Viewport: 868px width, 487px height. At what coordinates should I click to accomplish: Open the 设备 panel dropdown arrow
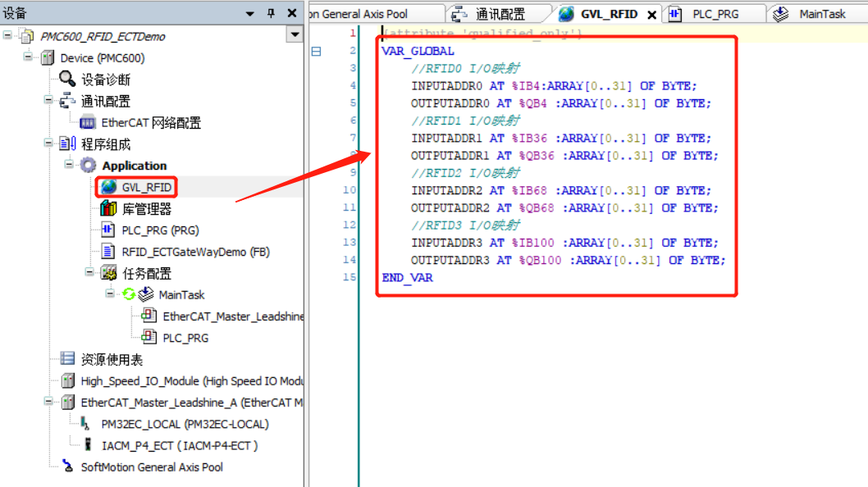pyautogui.click(x=249, y=12)
